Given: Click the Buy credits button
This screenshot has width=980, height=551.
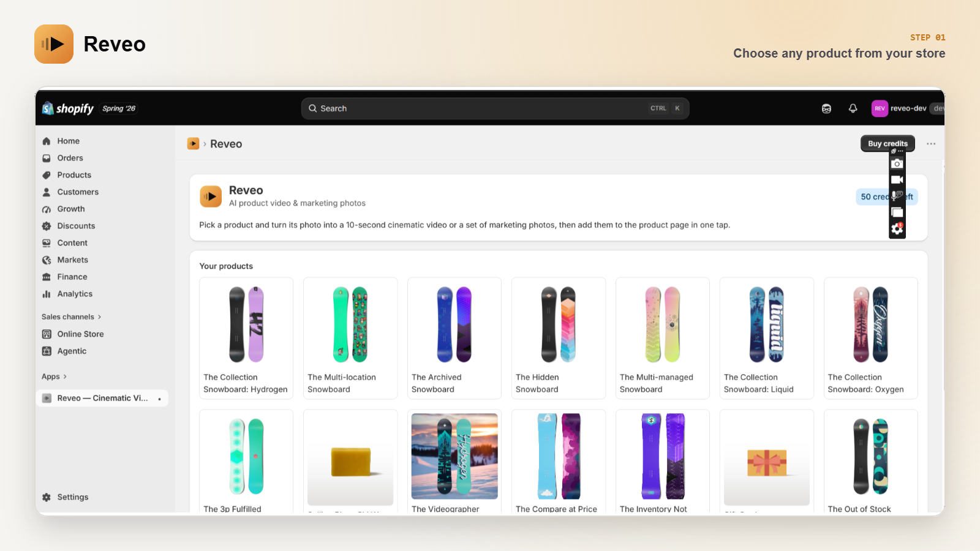Looking at the screenshot, I should point(888,143).
